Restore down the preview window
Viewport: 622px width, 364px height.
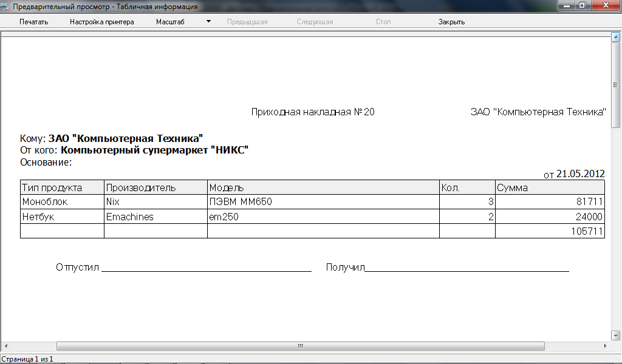click(x=583, y=5)
